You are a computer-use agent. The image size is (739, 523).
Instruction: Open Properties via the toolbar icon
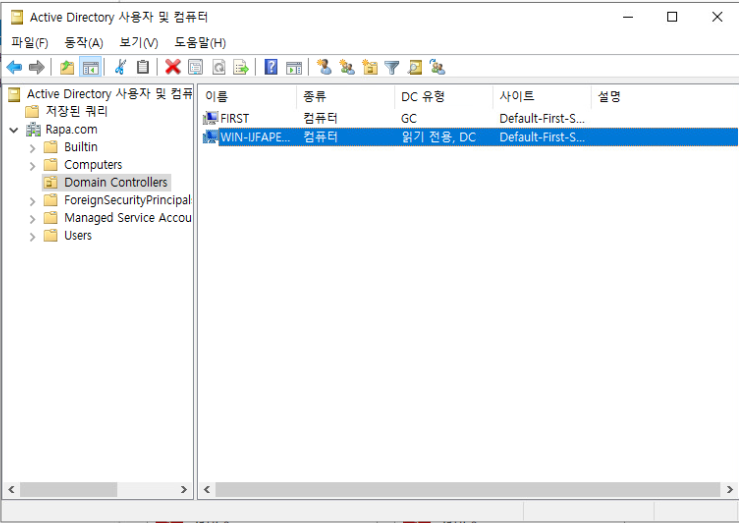(196, 67)
